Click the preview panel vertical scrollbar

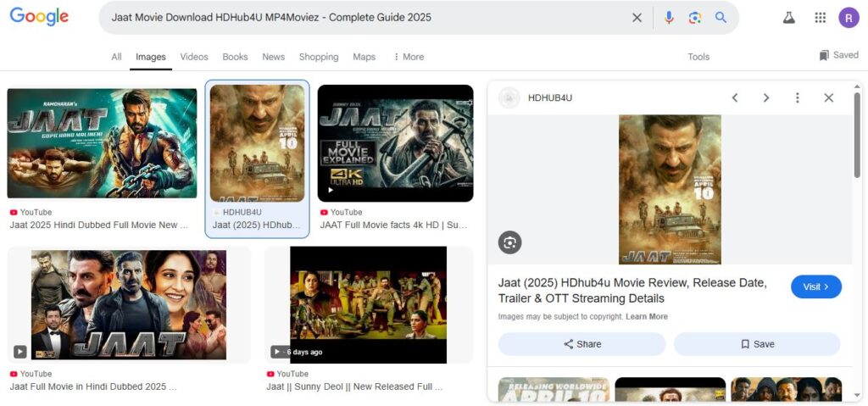(857, 135)
